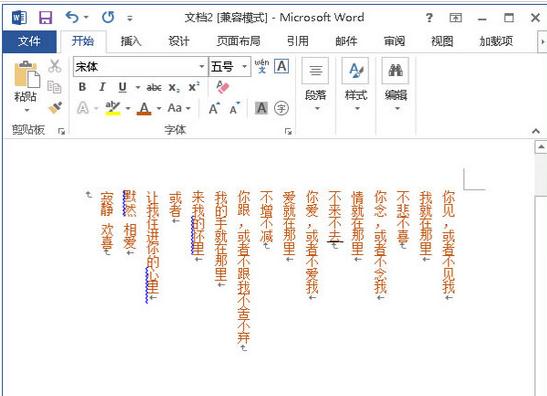Collapse the ribbon with the caret
Screen dimensions: 547x396
(x=536, y=131)
